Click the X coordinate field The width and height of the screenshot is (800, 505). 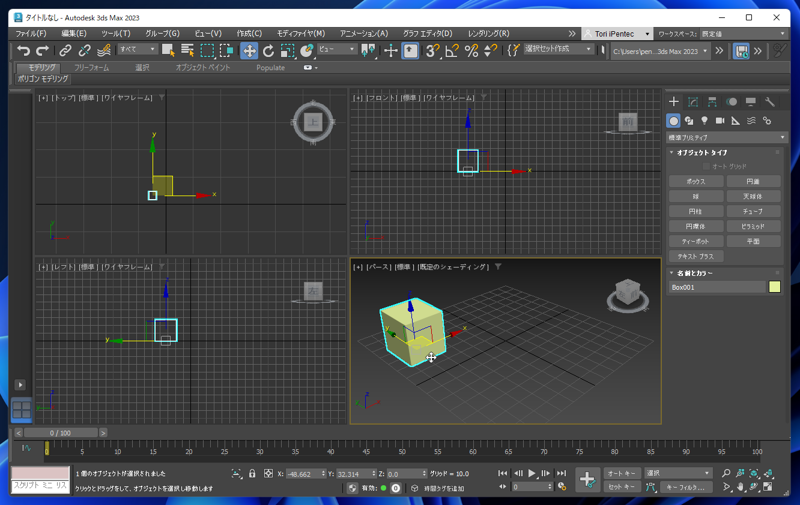(305, 474)
